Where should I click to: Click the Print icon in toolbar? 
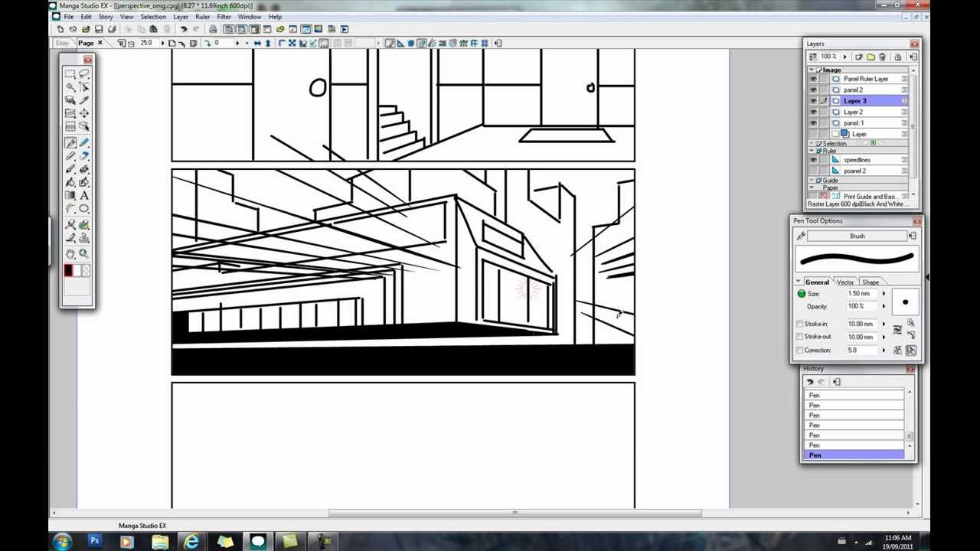(x=212, y=29)
